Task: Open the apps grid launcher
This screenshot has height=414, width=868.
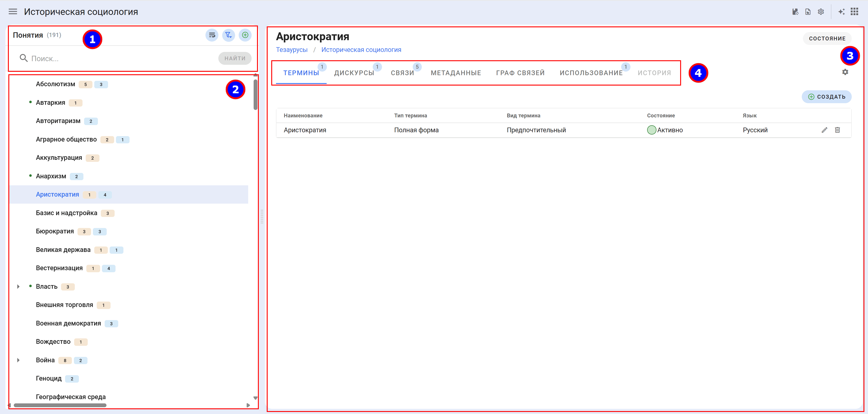Action: pos(854,12)
